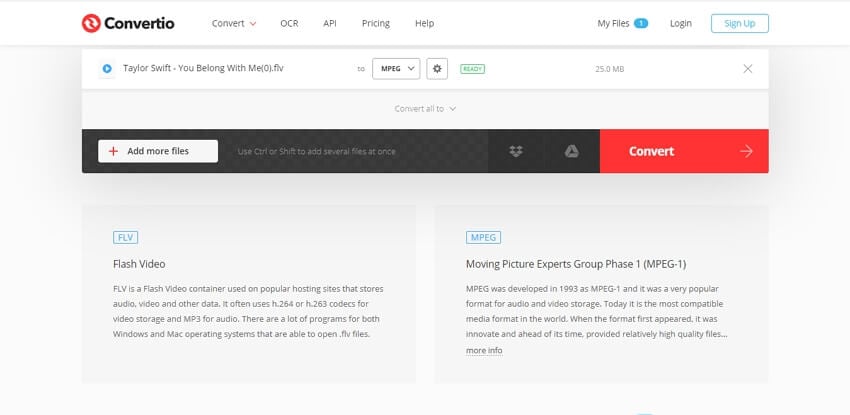Click the FLV format tag
This screenshot has height=415, width=850.
126,237
